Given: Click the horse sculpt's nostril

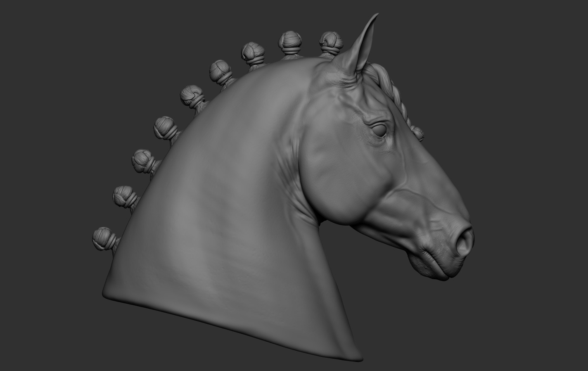Looking at the screenshot, I should [465, 242].
